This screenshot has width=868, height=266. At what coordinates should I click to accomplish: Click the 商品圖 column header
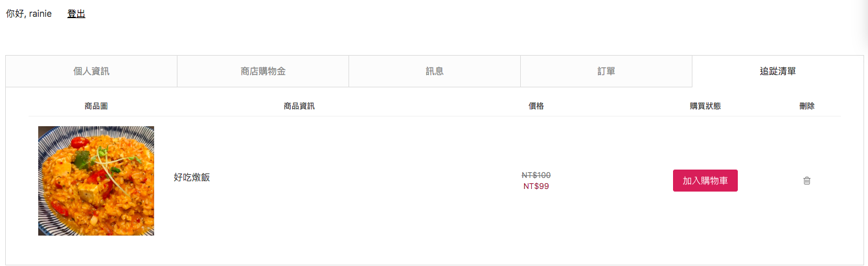96,106
